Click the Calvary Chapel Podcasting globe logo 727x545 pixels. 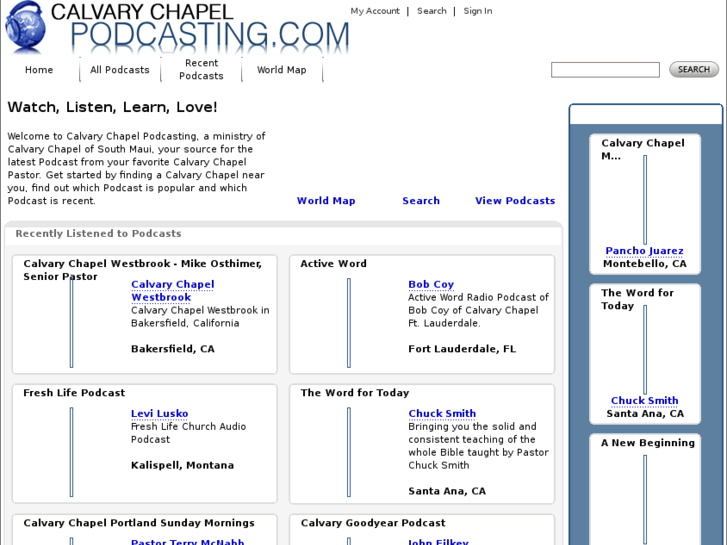[x=26, y=27]
